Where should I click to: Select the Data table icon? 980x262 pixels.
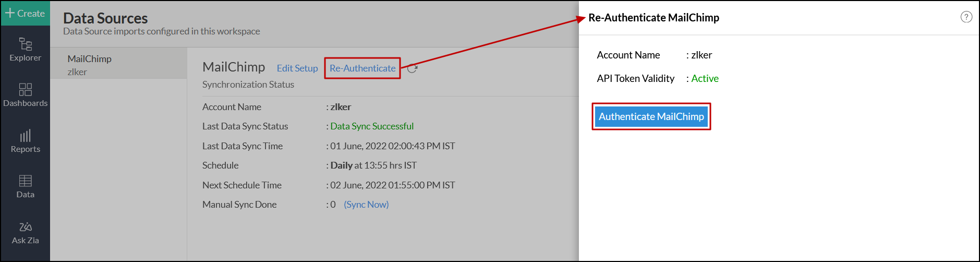click(x=25, y=181)
